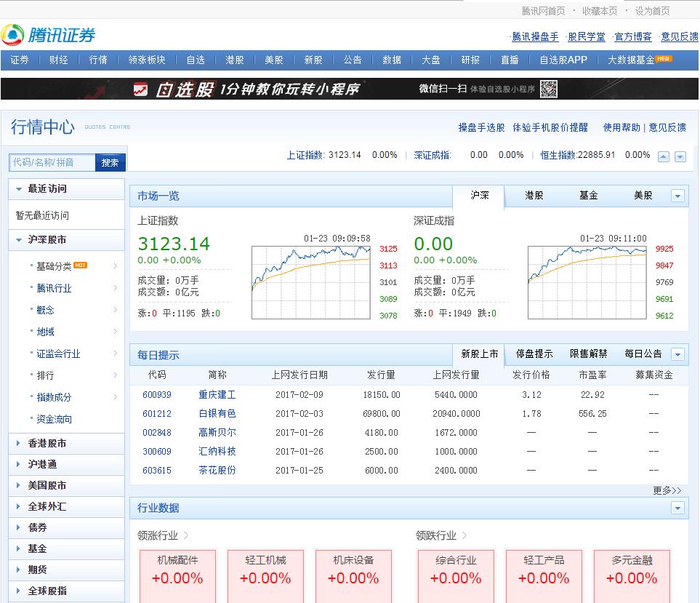Open 概念 submenu
The width and height of the screenshot is (700, 603).
[x=45, y=310]
